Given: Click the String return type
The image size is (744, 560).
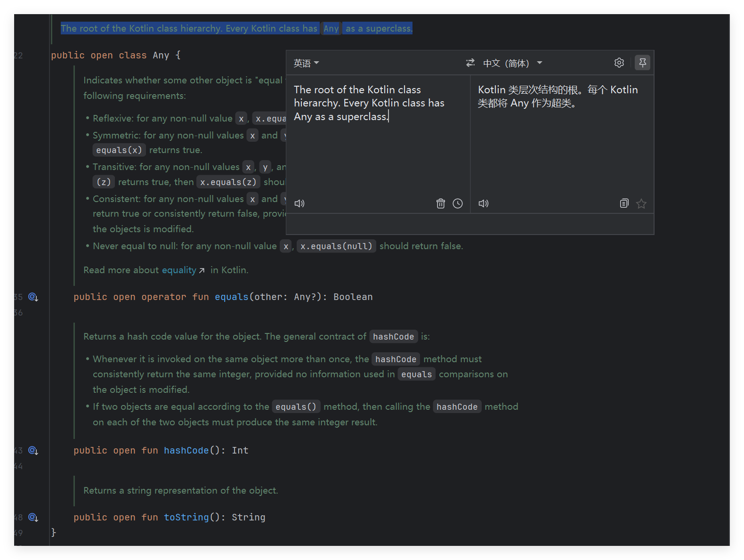Looking at the screenshot, I should coord(248,517).
